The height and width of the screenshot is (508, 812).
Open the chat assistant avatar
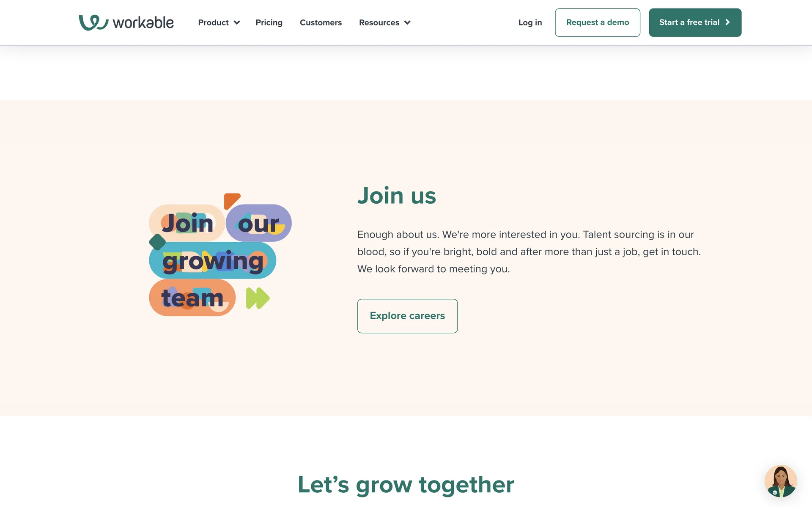click(x=781, y=481)
